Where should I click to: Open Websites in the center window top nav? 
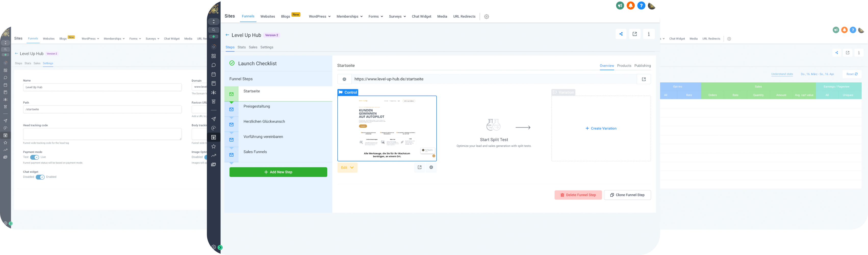pyautogui.click(x=267, y=17)
